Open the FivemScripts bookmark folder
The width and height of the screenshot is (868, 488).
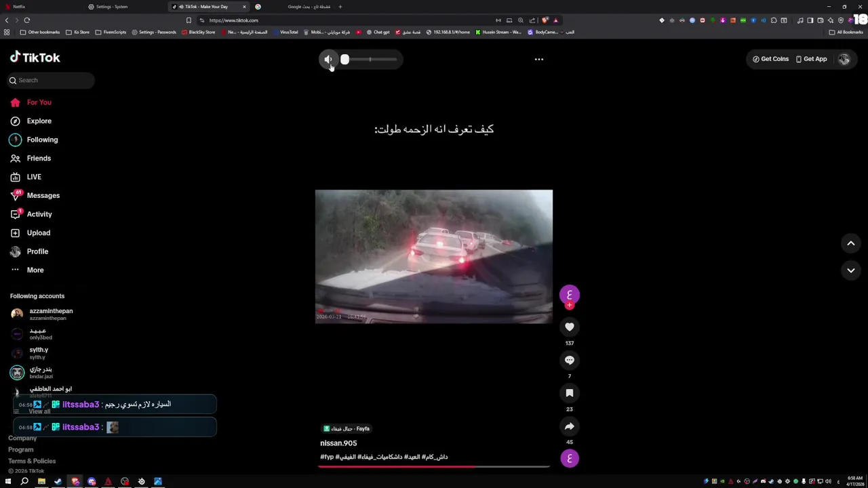111,32
